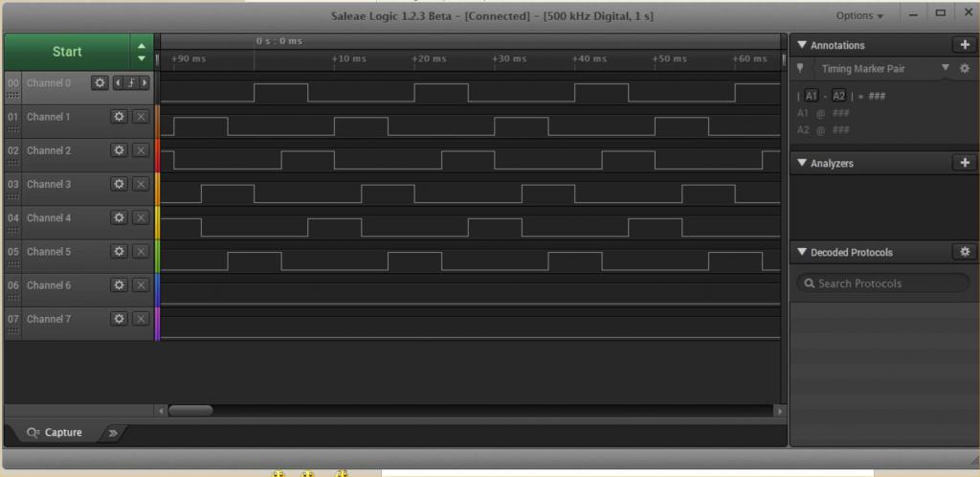Open settings gear for Channel 3
This screenshot has height=477, width=980.
(x=119, y=184)
